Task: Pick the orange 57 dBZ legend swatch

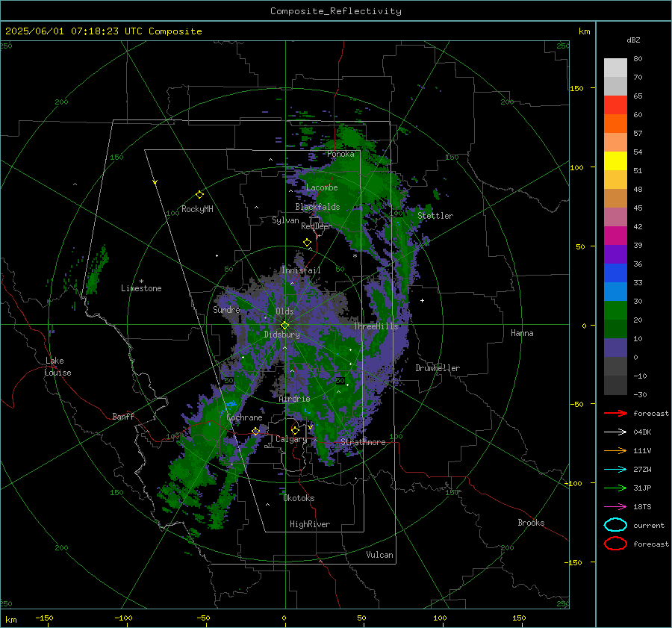Action: pyautogui.click(x=615, y=124)
